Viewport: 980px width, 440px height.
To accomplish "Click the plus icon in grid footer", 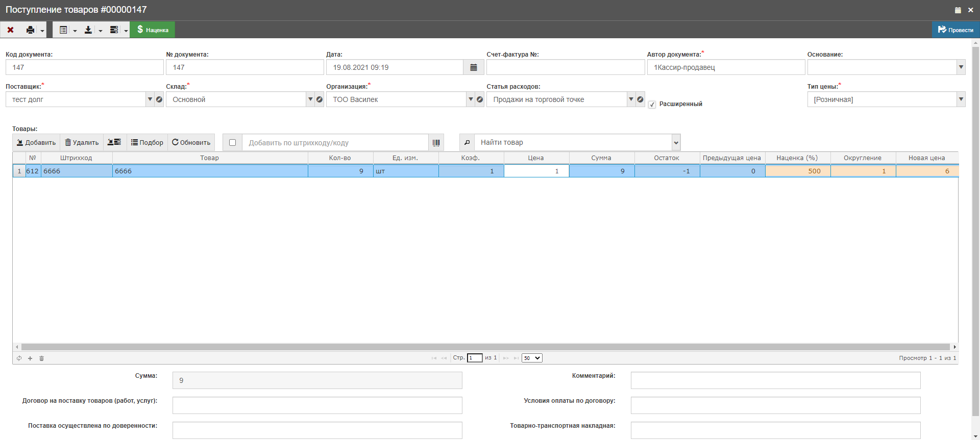I will click(x=30, y=358).
